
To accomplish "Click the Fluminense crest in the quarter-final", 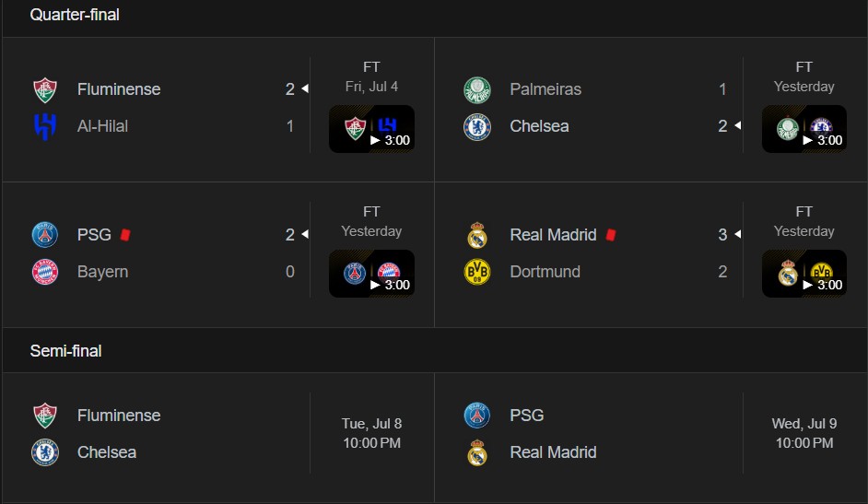I will point(45,90).
